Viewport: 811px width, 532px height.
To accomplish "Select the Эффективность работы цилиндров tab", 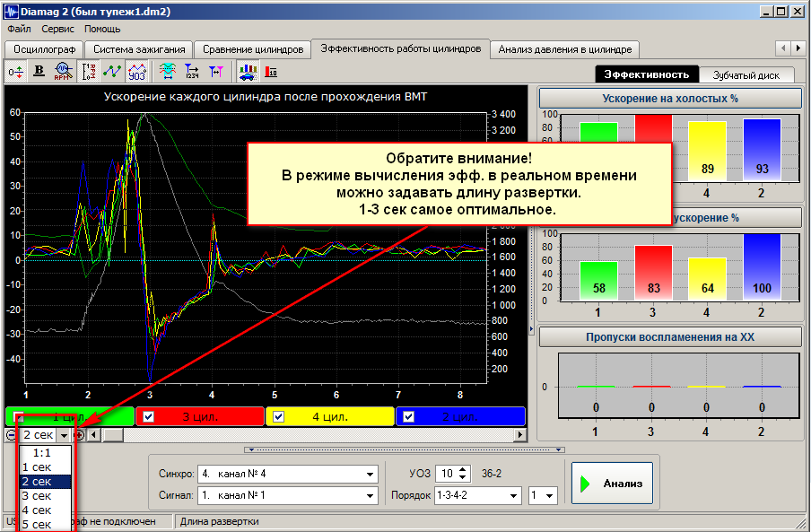I will [x=401, y=48].
